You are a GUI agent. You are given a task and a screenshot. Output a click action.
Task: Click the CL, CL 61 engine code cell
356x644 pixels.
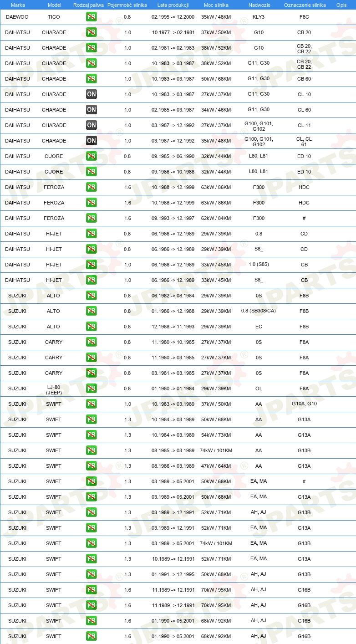point(304,142)
